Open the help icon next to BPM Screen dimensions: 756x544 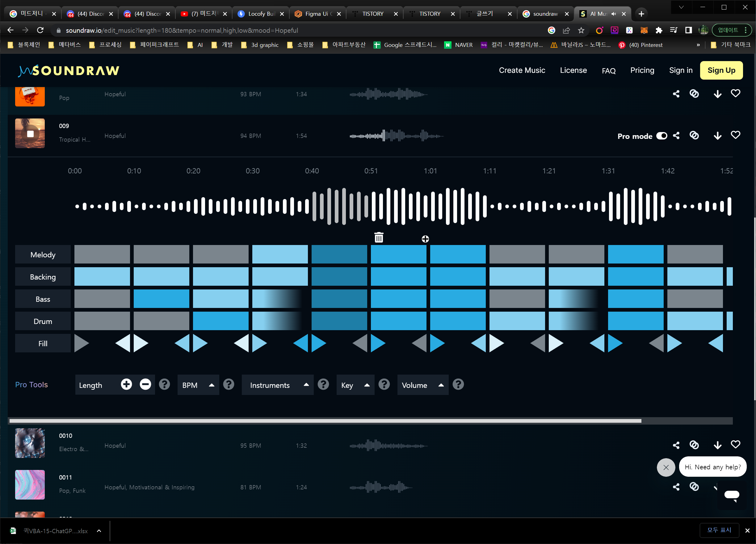[228, 384]
